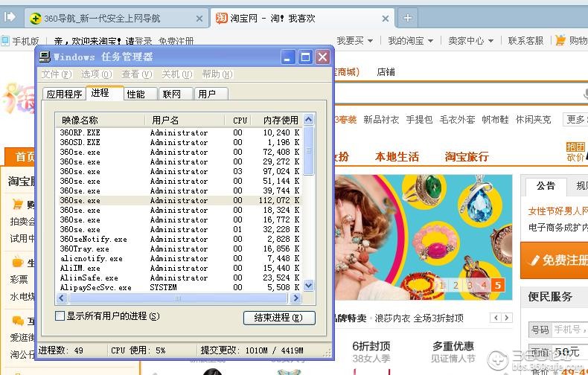The image size is (588, 375).
Task: Click the 手提包 link
Action: (x=419, y=120)
